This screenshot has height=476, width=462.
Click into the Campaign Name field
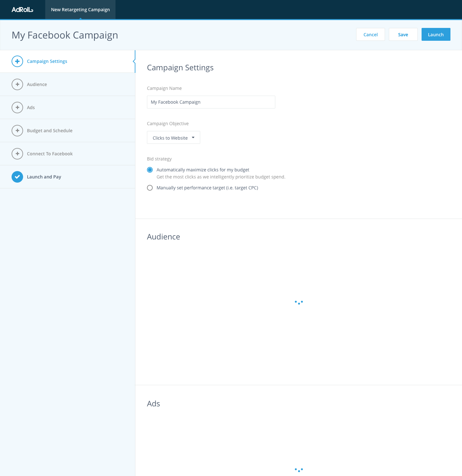coord(211,102)
